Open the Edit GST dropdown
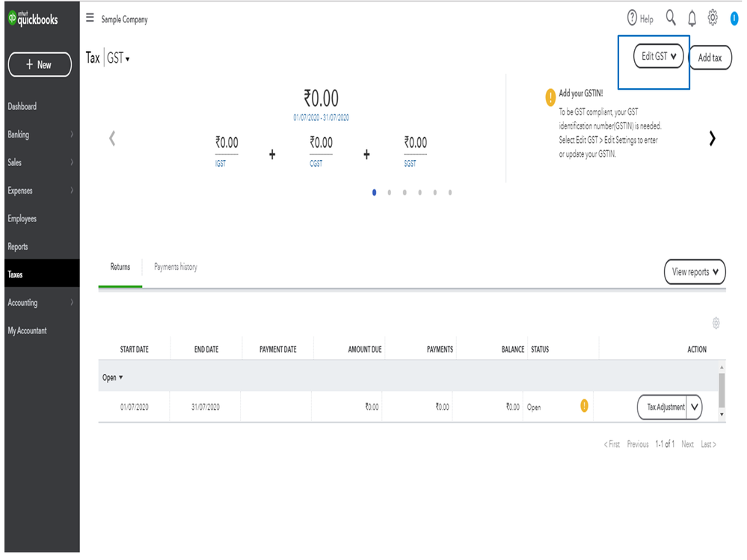The height and width of the screenshot is (560, 747). point(658,56)
